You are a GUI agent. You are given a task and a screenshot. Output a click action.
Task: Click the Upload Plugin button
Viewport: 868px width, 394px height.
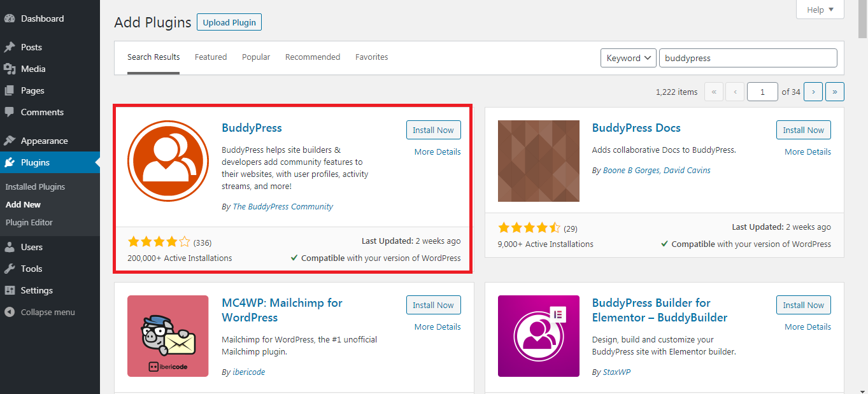(229, 22)
